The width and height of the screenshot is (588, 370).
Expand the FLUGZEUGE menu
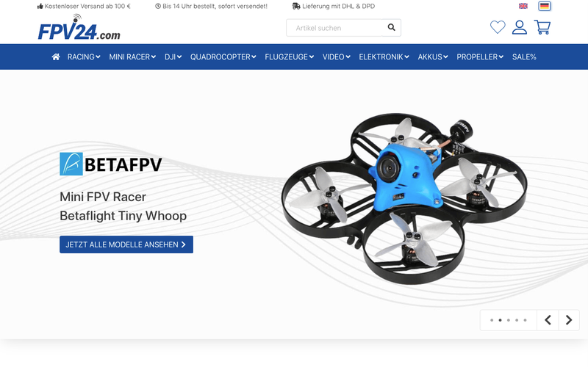click(289, 57)
